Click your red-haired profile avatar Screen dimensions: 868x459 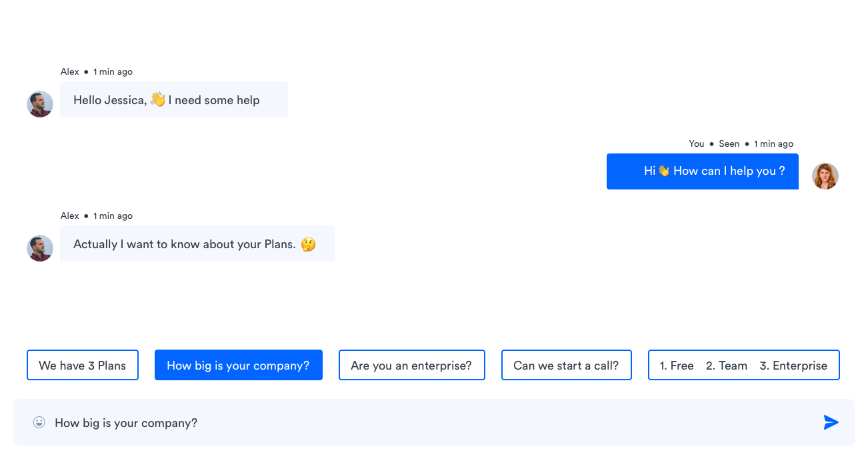coord(825,176)
